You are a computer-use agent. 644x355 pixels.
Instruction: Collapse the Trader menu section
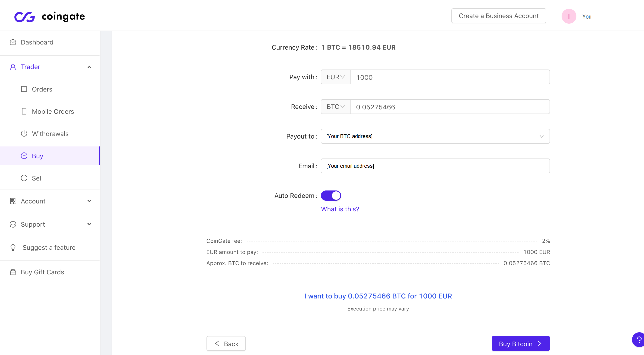tap(89, 67)
